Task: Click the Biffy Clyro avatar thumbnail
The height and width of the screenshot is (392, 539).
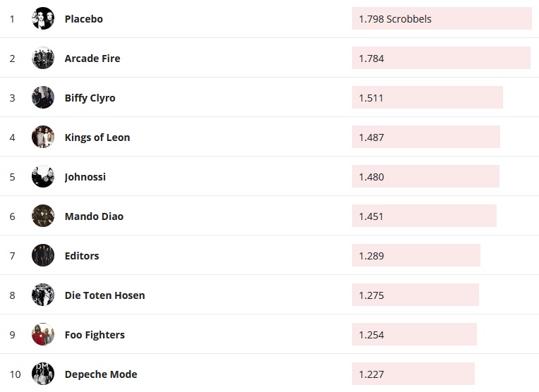Action: (x=43, y=98)
